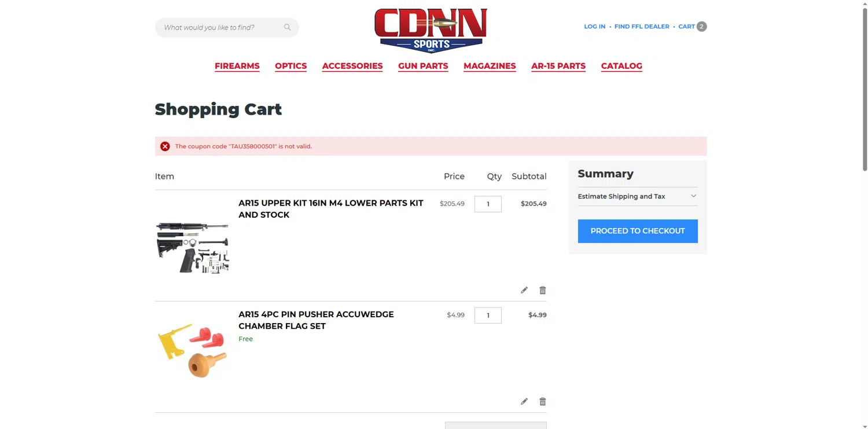Edit the AR15 Upper Kit item with its pencil icon
The width and height of the screenshot is (868, 429).
click(x=524, y=290)
